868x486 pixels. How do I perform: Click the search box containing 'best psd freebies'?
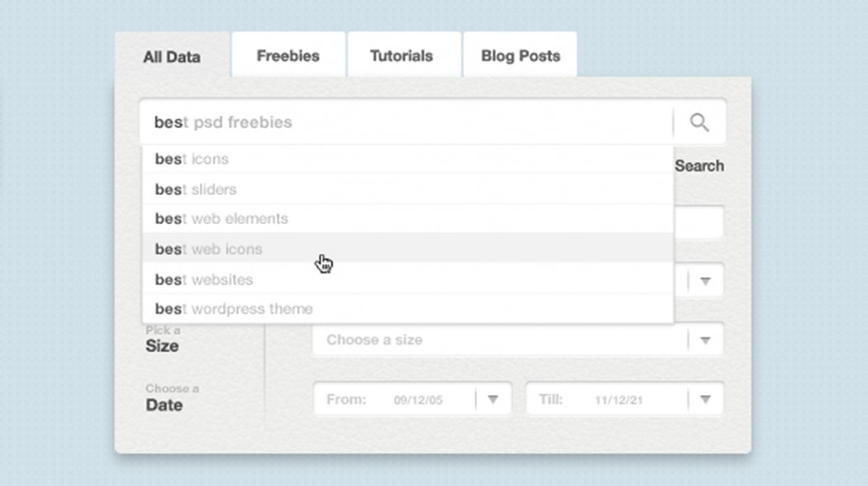405,122
